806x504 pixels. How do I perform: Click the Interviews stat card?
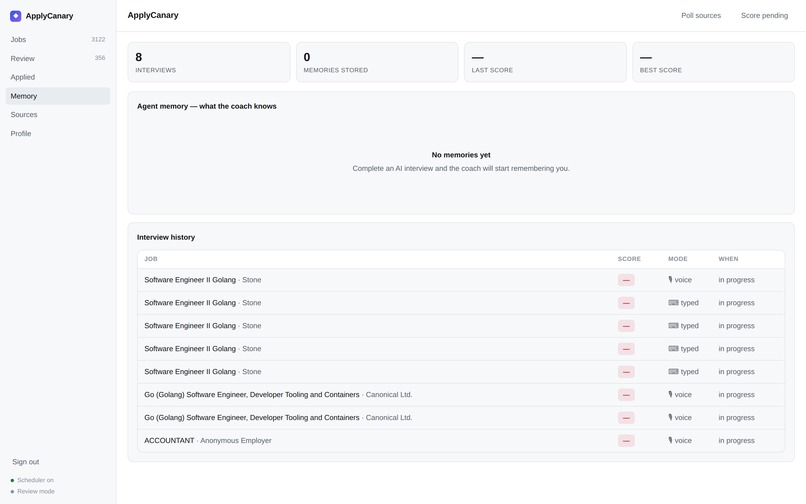click(209, 62)
